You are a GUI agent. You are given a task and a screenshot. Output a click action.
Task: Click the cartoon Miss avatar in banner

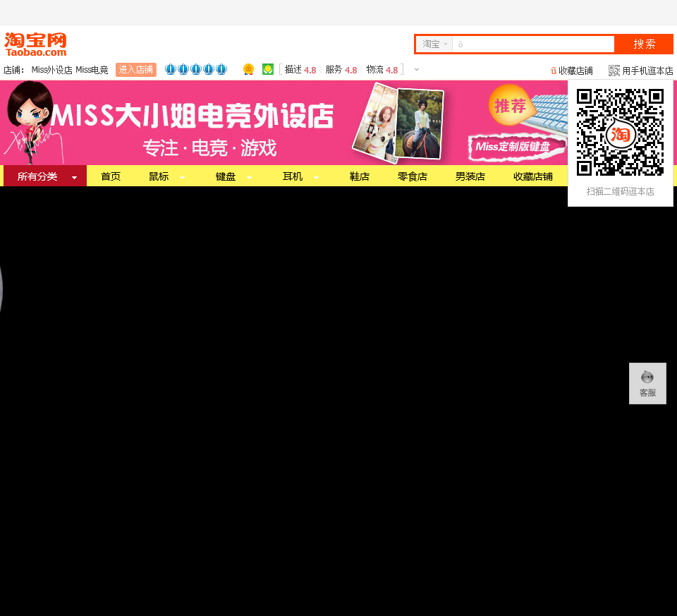[x=30, y=122]
